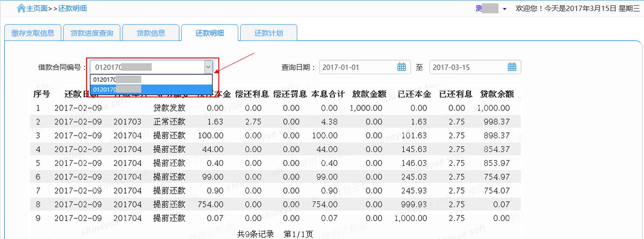Screen dimensions: 644x239
Task: Switch to 还款计划 tab
Action: (268, 33)
